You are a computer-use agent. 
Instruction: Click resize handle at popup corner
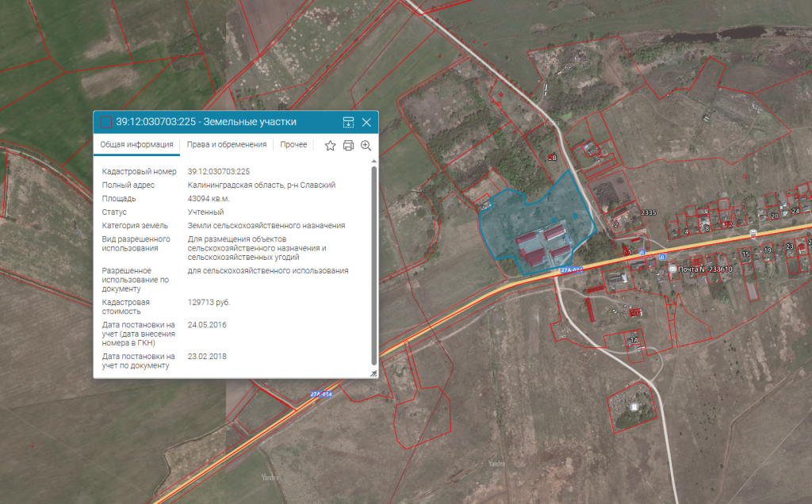(x=373, y=373)
